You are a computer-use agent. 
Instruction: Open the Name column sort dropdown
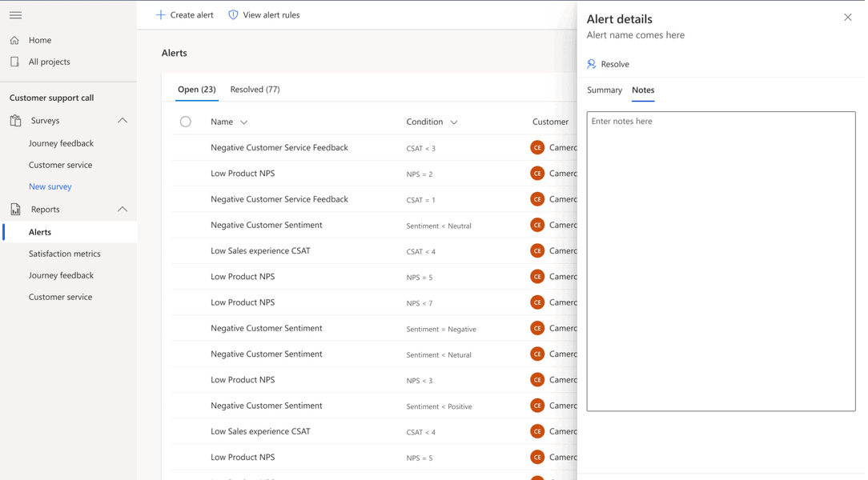(x=244, y=122)
